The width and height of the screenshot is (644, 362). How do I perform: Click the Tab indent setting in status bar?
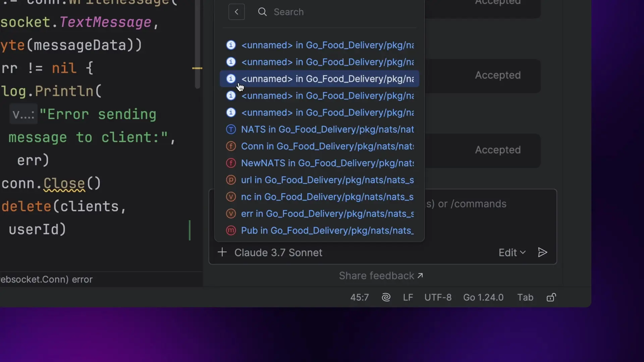click(x=525, y=297)
